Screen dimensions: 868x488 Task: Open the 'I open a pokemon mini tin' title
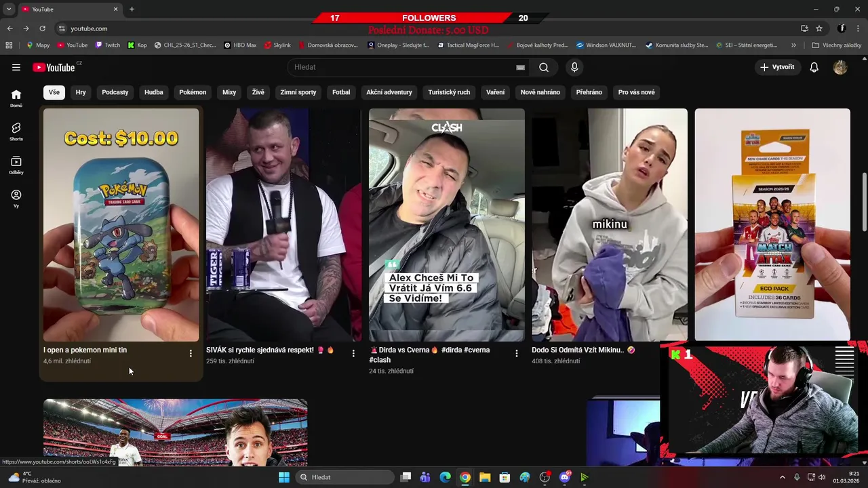click(85, 350)
